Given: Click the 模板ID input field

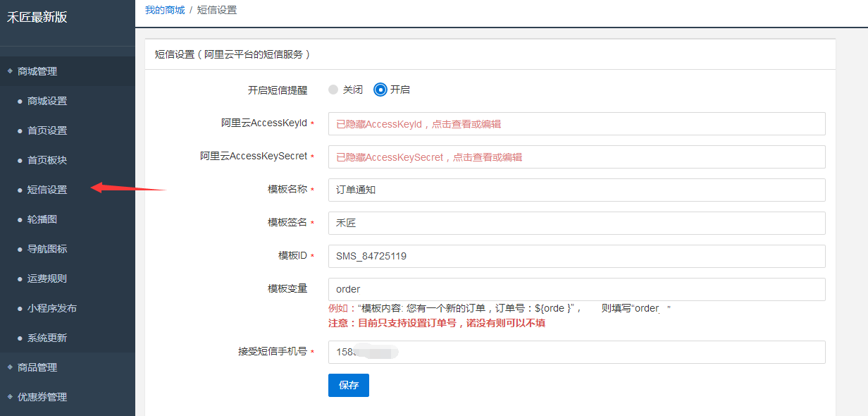Looking at the screenshot, I should pos(576,257).
